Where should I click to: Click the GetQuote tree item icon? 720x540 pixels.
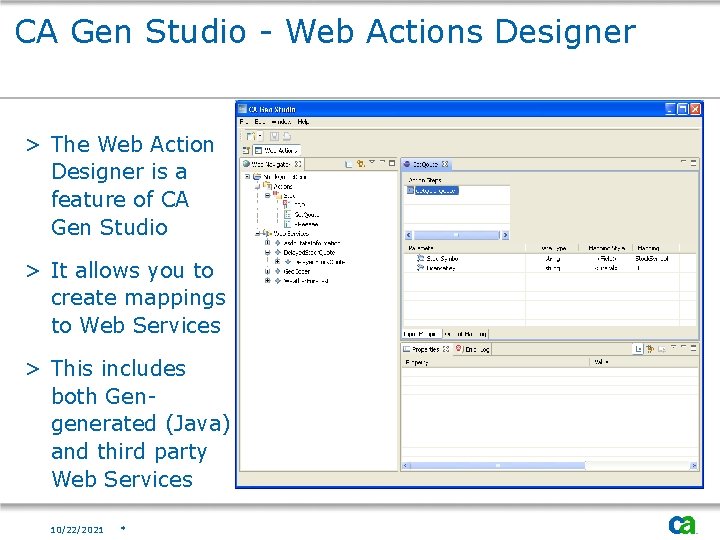point(287,214)
